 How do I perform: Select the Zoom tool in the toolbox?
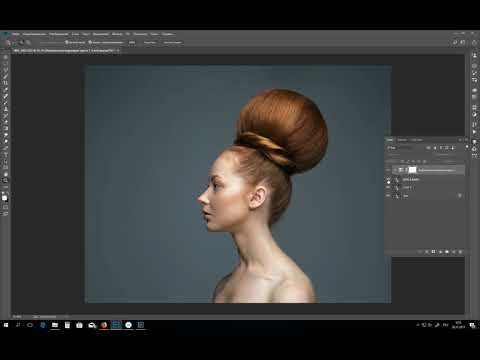pos(6,181)
